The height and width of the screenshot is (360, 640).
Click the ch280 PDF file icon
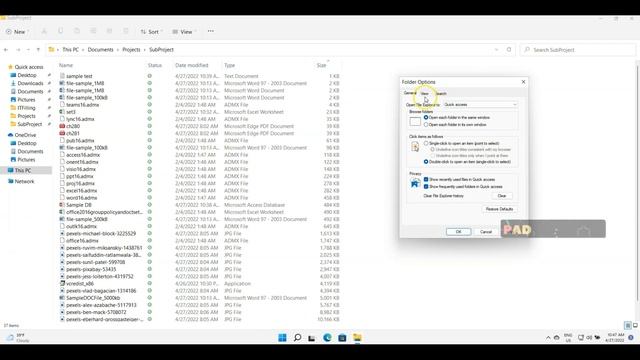pyautogui.click(x=62, y=126)
